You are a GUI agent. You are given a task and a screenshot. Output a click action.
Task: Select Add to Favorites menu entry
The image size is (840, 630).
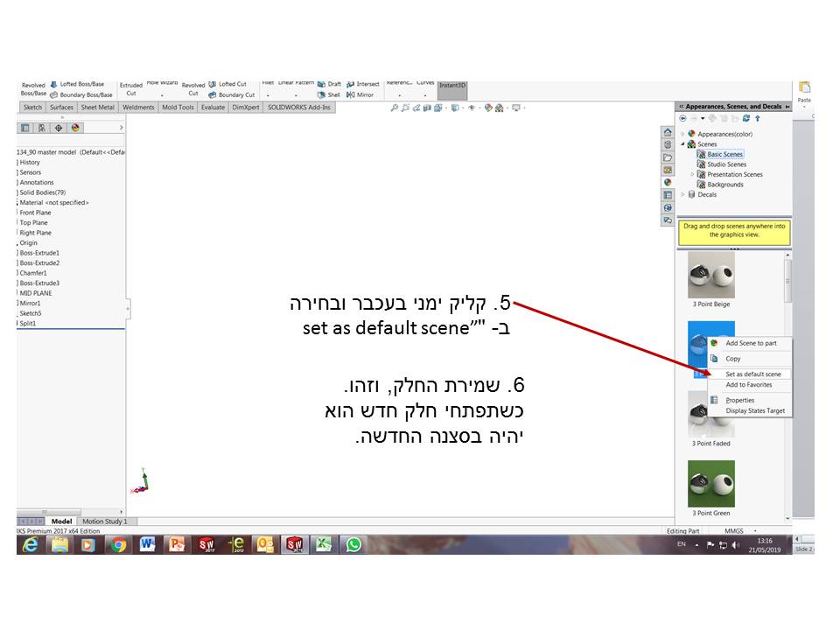coord(748,385)
